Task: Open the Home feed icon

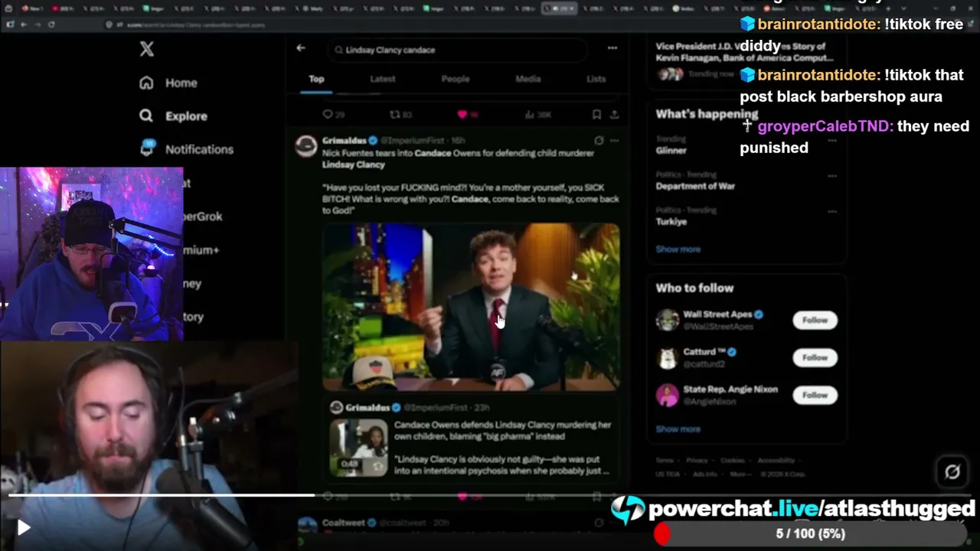Action: point(146,83)
